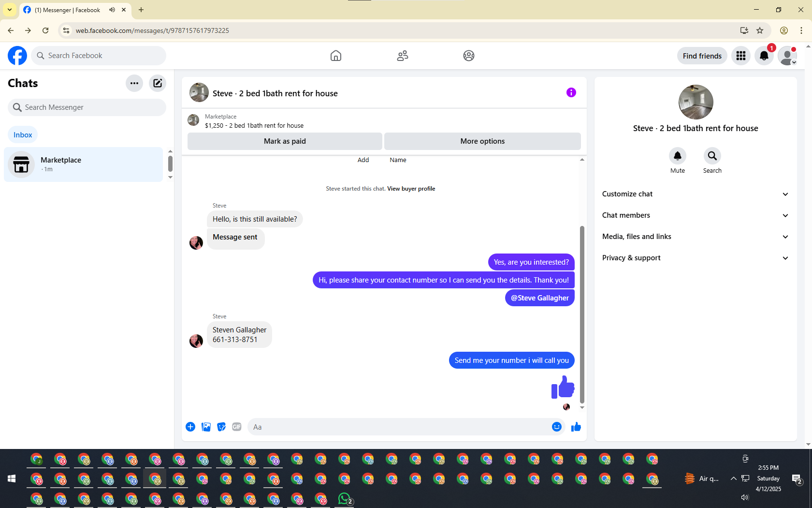Select the Inbox tab
Image resolution: width=812 pixels, height=508 pixels.
pos(23,135)
